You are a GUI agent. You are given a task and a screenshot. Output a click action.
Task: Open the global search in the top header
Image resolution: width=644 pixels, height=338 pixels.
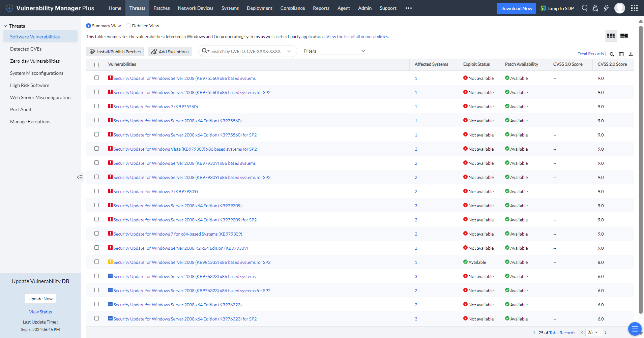click(585, 8)
